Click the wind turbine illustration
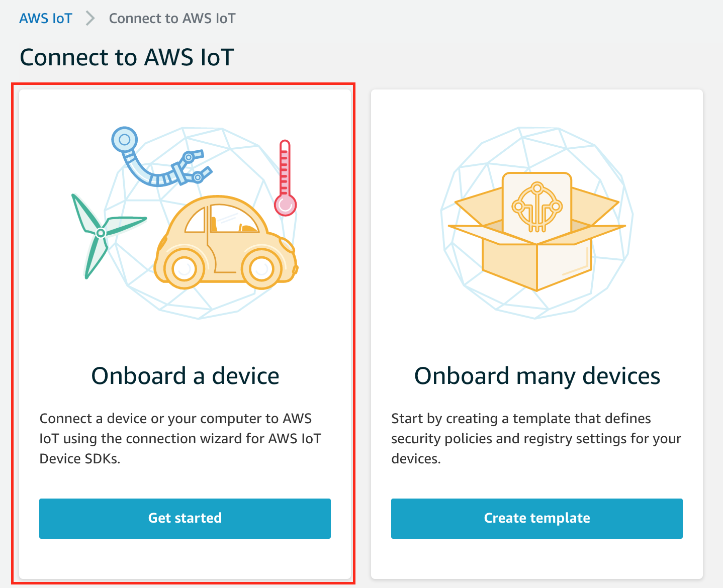Image resolution: width=723 pixels, height=588 pixels. 107,235
